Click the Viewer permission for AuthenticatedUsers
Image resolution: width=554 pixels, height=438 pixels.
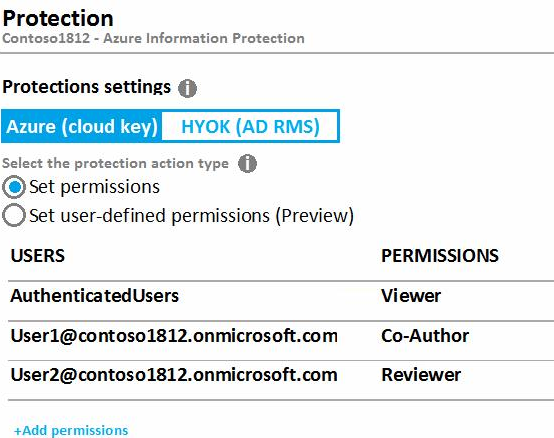(411, 296)
